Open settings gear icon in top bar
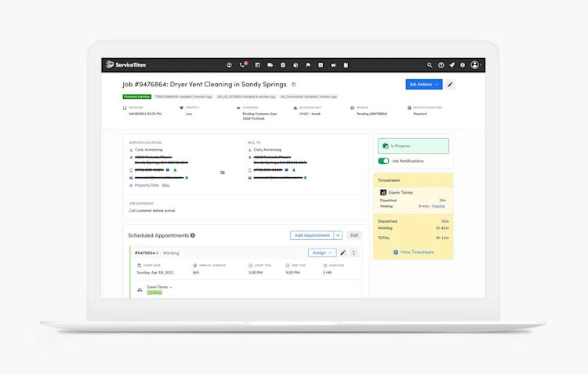Screen dimensions: 588x374 click(x=463, y=65)
